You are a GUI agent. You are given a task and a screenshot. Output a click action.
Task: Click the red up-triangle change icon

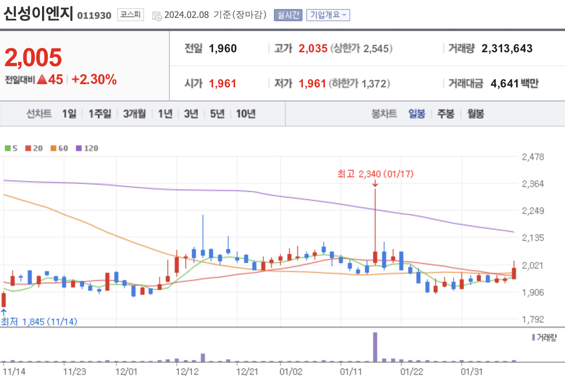[42, 79]
